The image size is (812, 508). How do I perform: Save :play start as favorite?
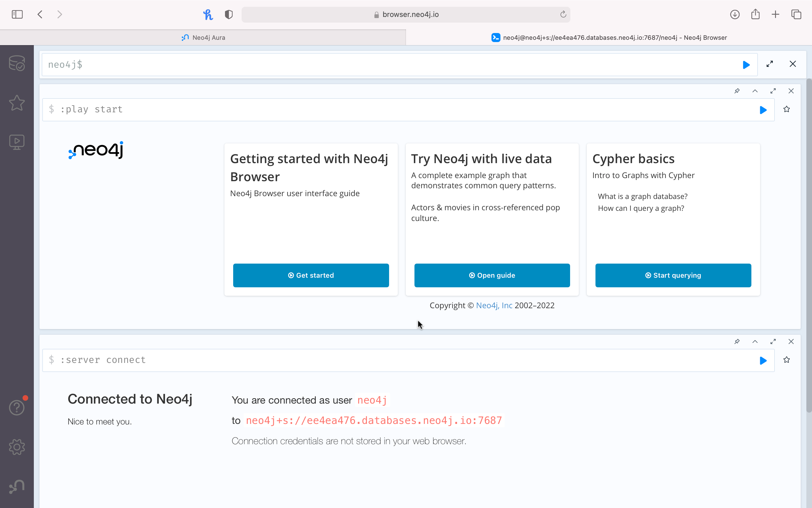click(x=787, y=109)
